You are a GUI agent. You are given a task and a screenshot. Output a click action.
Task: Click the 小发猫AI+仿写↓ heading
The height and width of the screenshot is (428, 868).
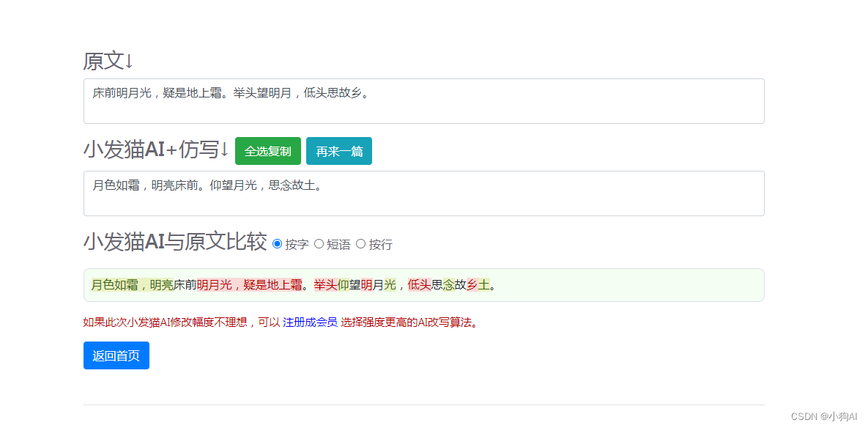click(156, 150)
